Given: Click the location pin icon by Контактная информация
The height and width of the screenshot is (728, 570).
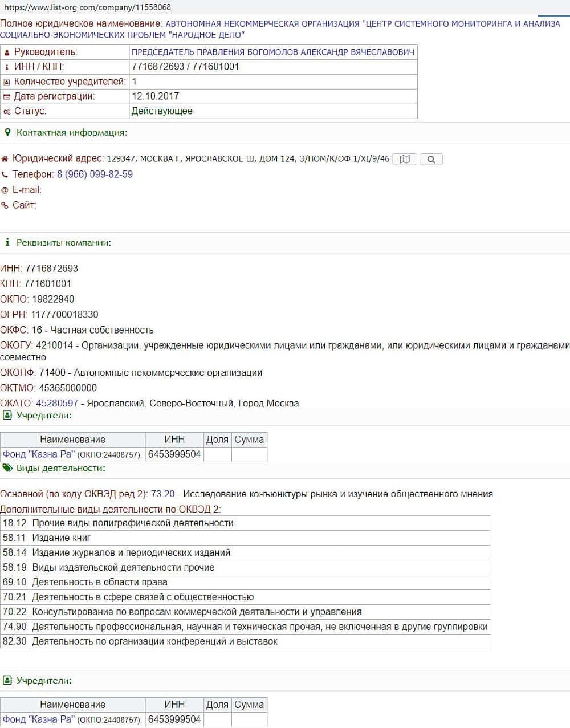Looking at the screenshot, I should tap(7, 132).
